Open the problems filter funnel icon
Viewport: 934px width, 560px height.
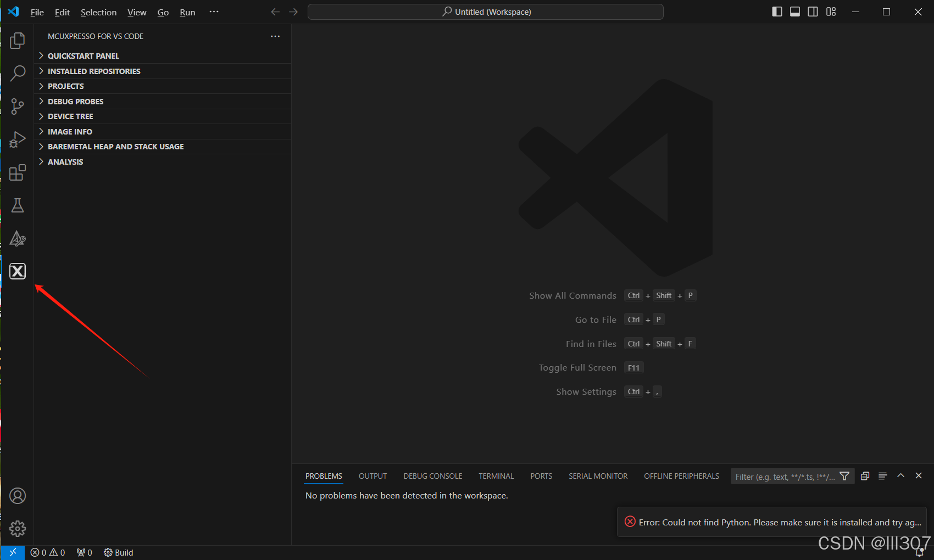(844, 476)
